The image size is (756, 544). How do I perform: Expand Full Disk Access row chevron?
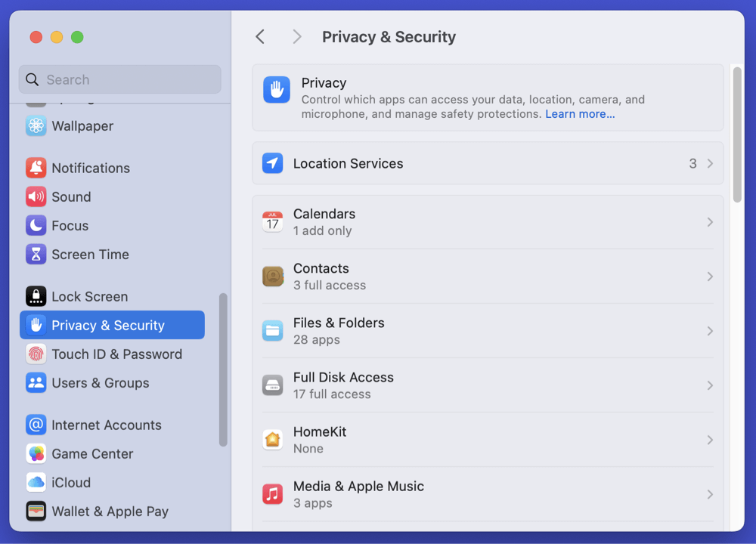pyautogui.click(x=710, y=385)
